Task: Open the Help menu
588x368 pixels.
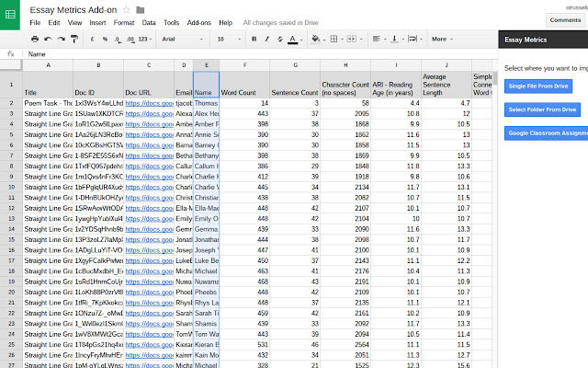Action: [225, 22]
